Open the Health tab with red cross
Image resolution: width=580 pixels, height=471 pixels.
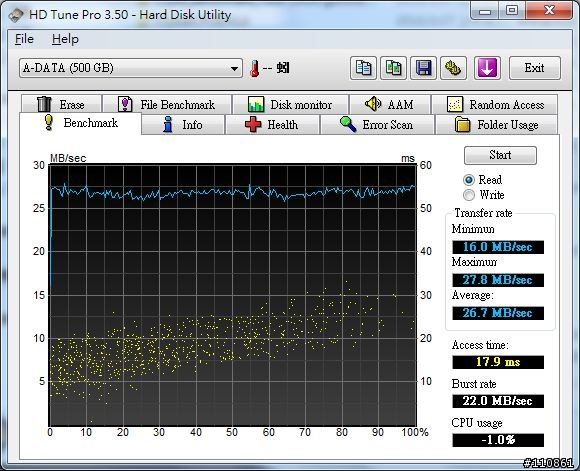coord(272,125)
